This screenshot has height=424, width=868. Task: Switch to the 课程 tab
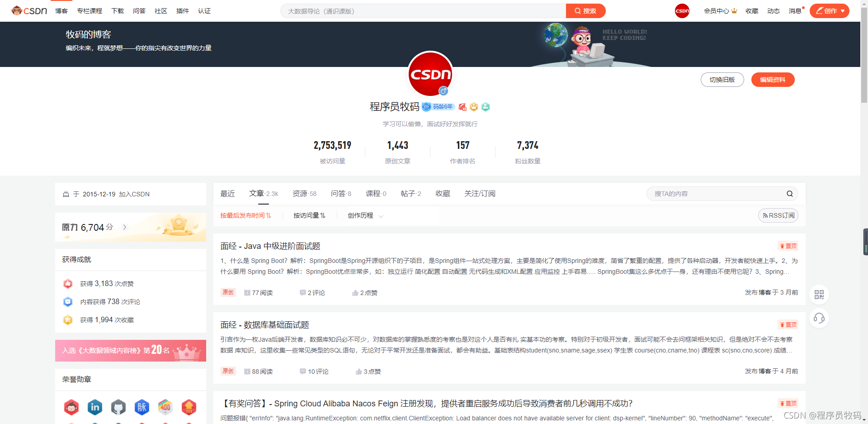(x=376, y=194)
